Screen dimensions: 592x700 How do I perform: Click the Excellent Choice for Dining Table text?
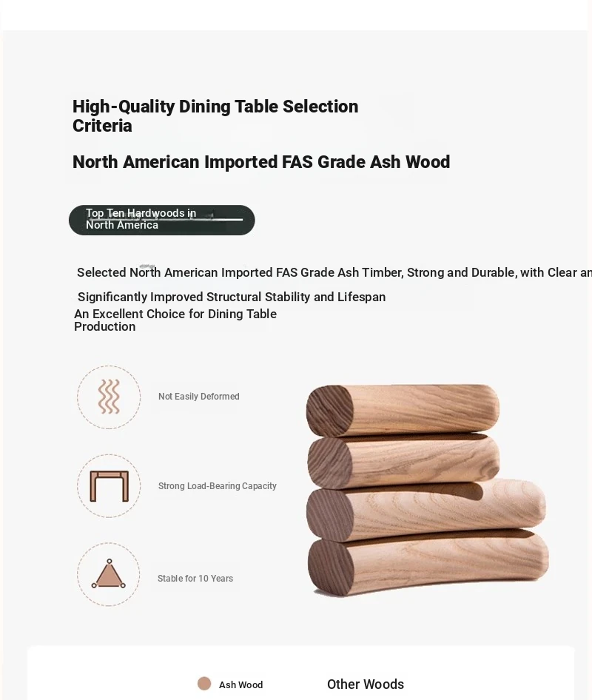coord(175,320)
